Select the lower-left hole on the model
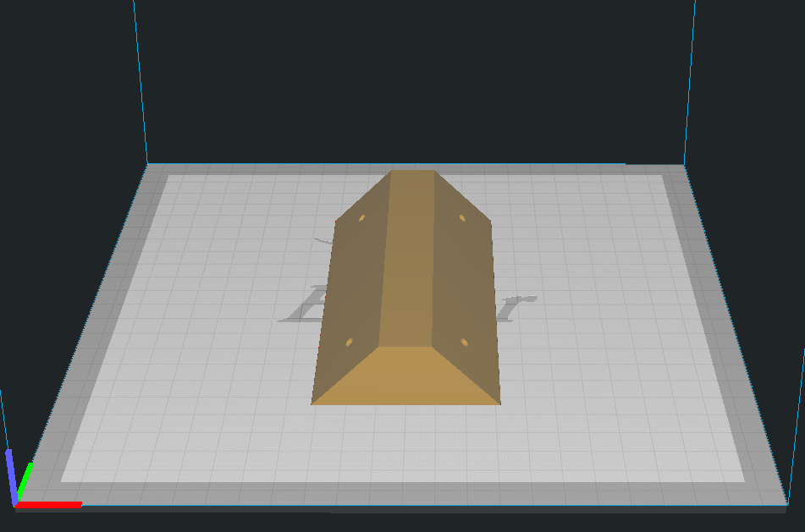The image size is (805, 532). point(349,342)
